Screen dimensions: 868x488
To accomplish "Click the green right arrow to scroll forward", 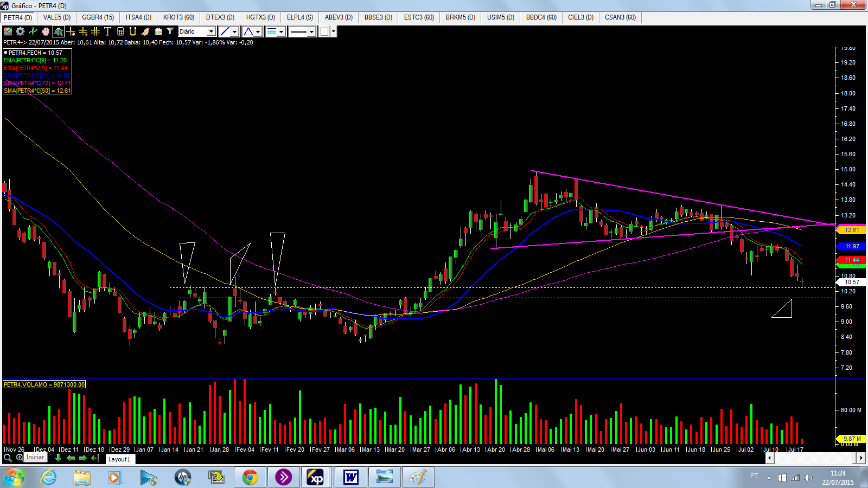I will [83, 458].
